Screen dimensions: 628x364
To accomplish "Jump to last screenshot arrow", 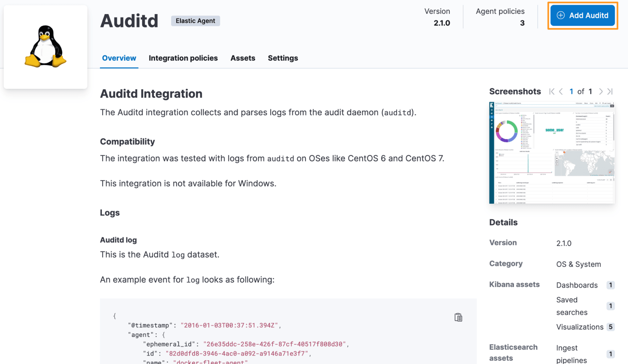I will (610, 92).
